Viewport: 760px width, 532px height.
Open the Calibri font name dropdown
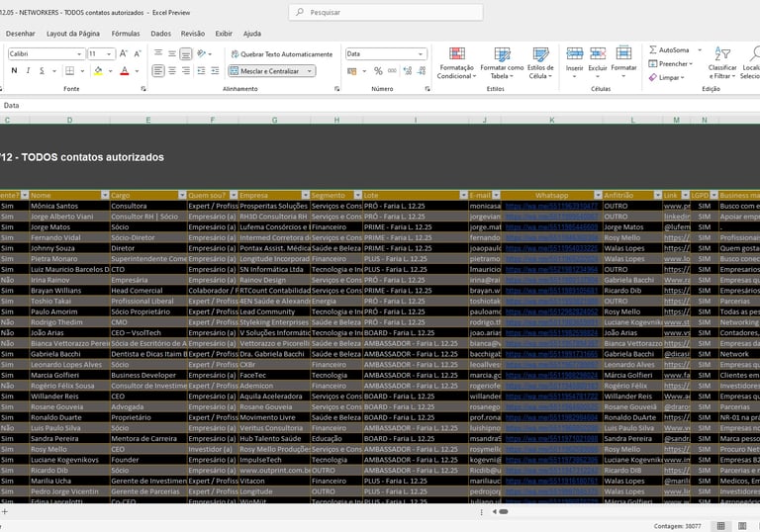coord(79,53)
